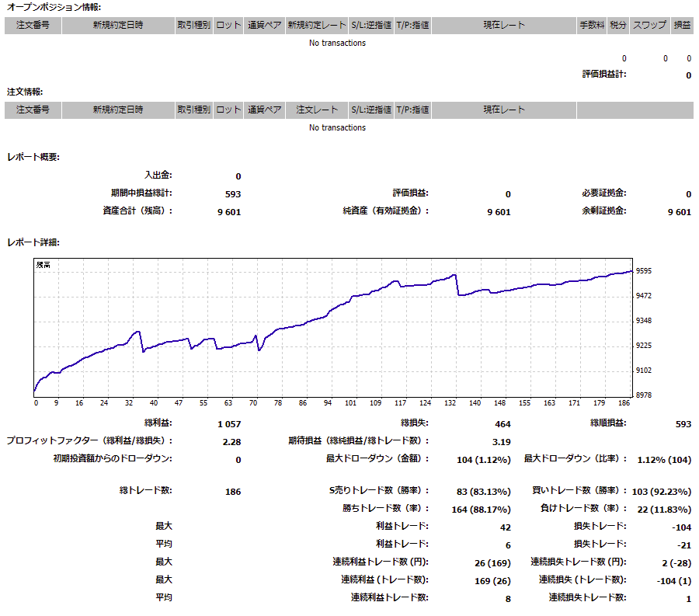Click the レポート詳細 section heading
The height and width of the screenshot is (616, 699).
[33, 242]
